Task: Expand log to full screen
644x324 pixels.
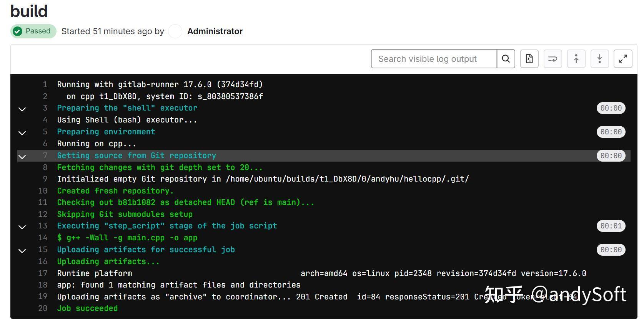Action: click(623, 59)
